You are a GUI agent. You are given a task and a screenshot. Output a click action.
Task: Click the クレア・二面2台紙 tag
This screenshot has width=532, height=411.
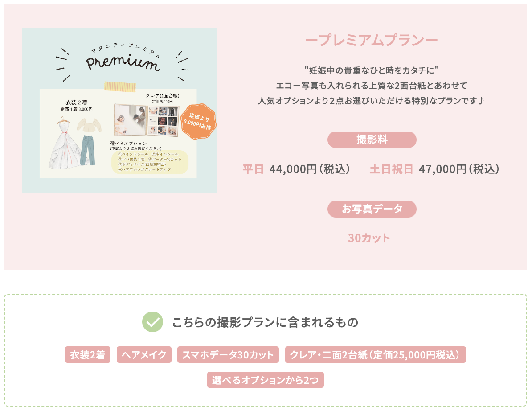(375, 355)
